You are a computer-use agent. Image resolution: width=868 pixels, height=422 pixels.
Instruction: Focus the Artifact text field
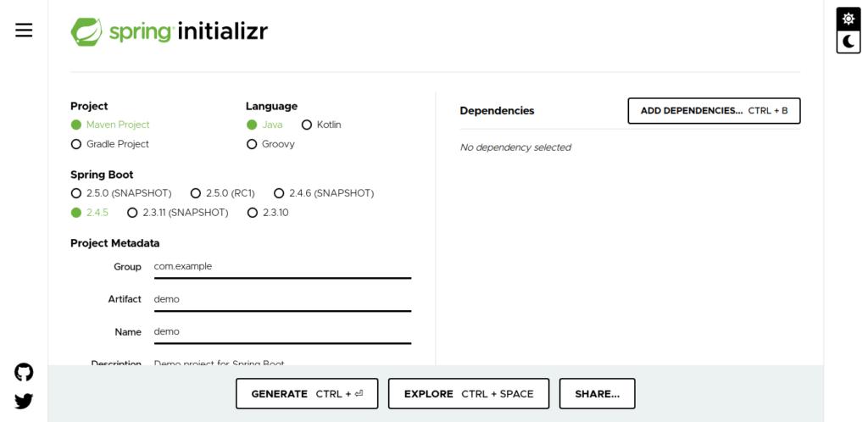(282, 299)
